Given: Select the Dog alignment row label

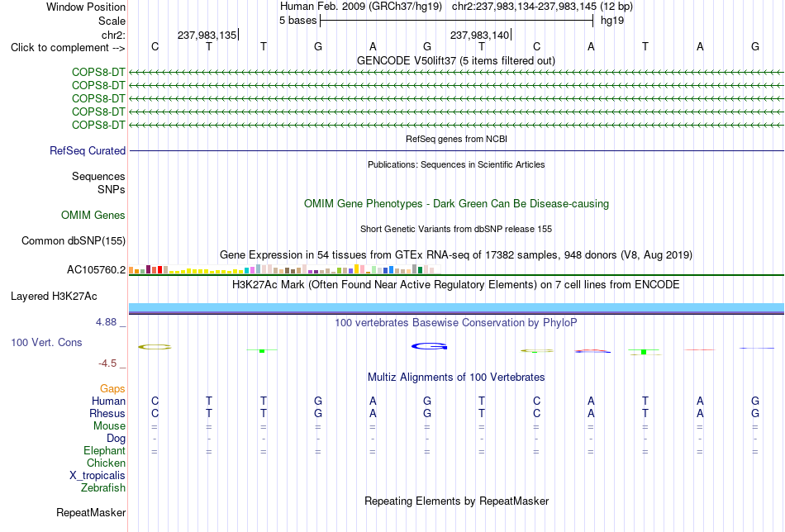Looking at the screenshot, I should click(116, 439).
